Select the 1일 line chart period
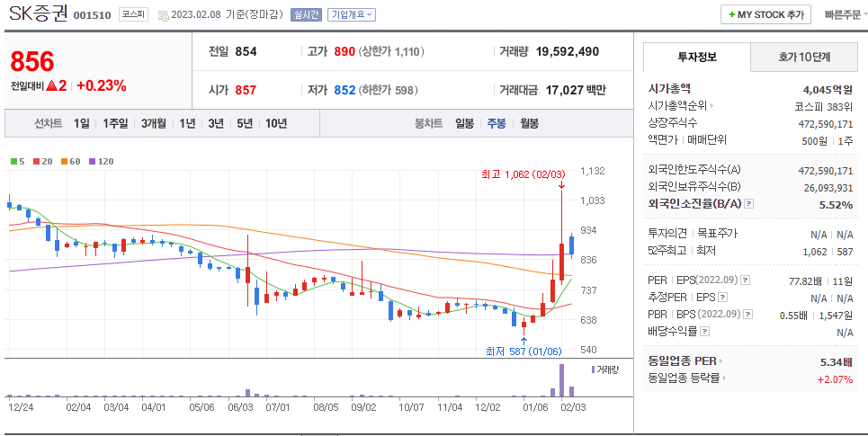This screenshot has height=436, width=868. (81, 123)
